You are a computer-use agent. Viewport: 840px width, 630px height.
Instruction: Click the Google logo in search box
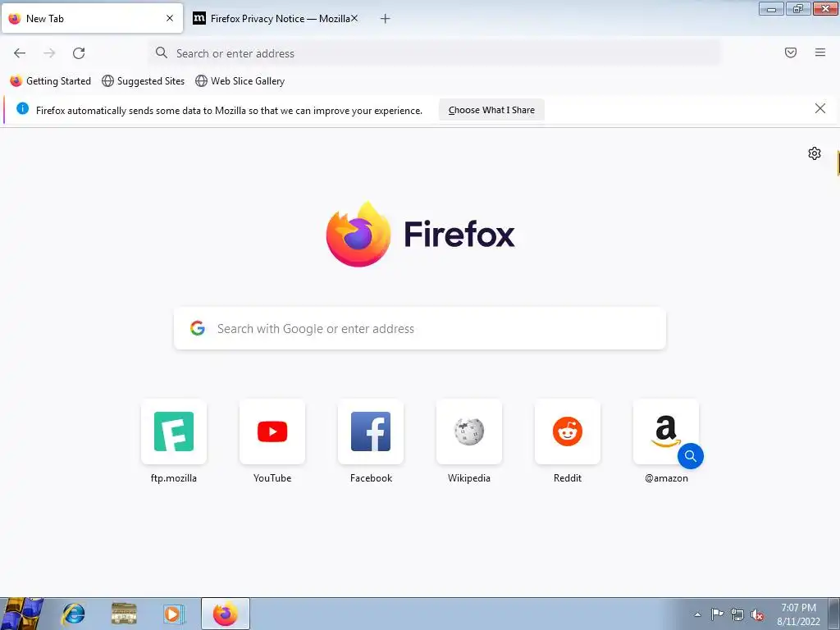(198, 328)
